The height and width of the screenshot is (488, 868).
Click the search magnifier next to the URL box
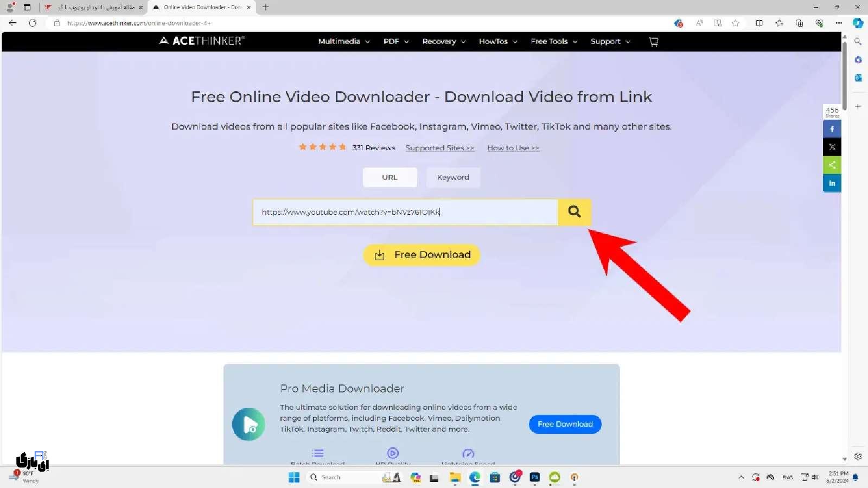point(574,211)
